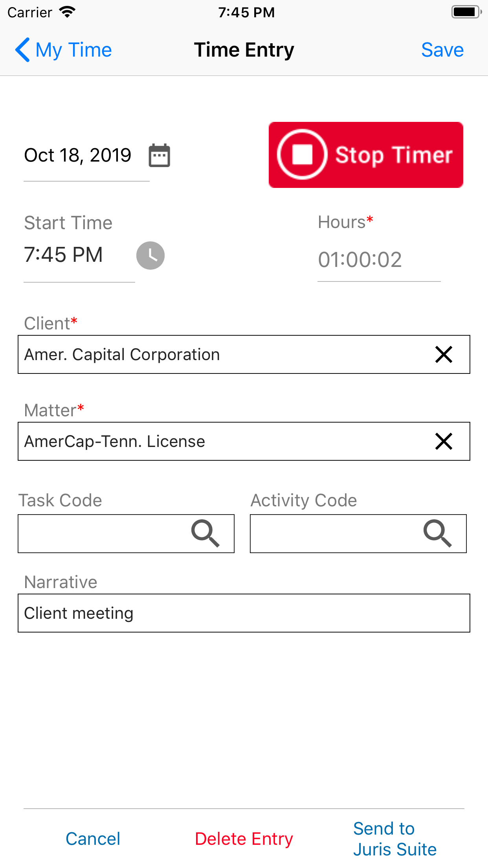Select the Hours field showing 01:00:02
Image resolution: width=488 pixels, height=868 pixels.
[379, 259]
